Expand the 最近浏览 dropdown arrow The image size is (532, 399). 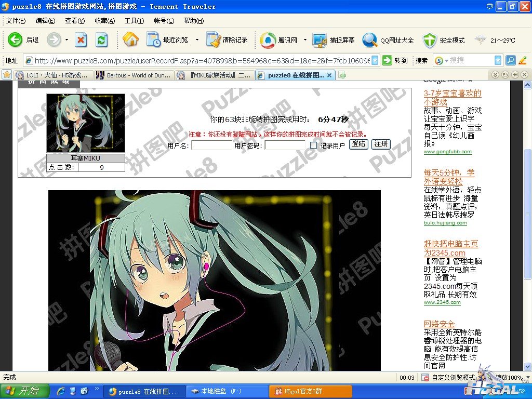coord(197,39)
